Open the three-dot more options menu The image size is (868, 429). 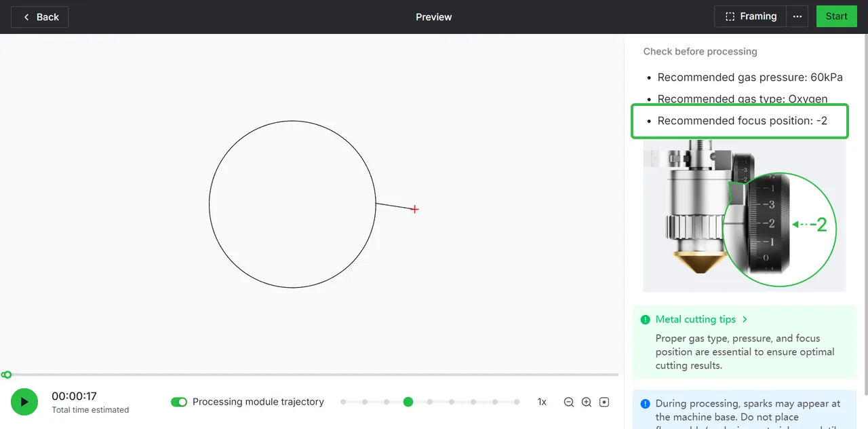tap(797, 16)
